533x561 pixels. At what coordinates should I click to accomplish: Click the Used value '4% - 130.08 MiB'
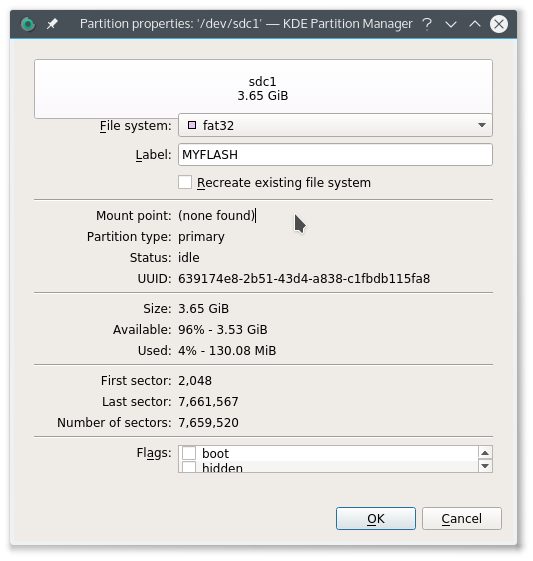(227, 351)
